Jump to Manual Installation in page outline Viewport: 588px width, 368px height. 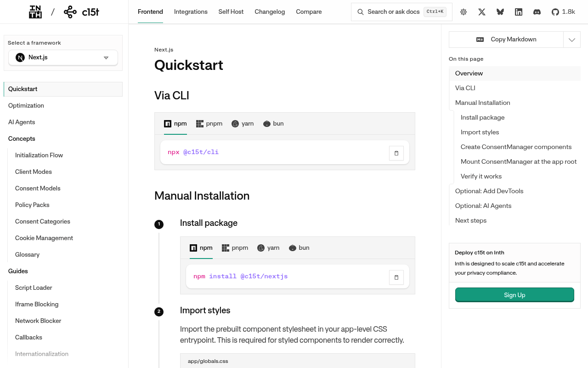coord(482,103)
